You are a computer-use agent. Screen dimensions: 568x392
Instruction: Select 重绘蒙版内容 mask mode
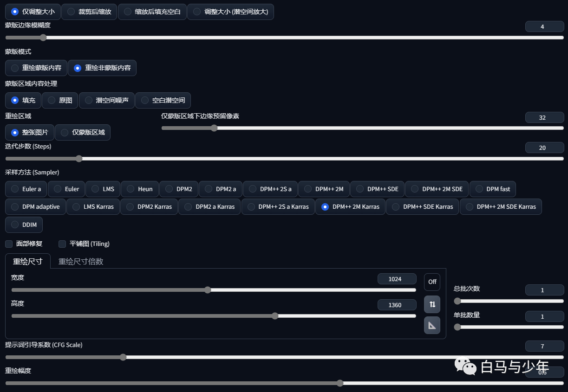pyautogui.click(x=36, y=68)
